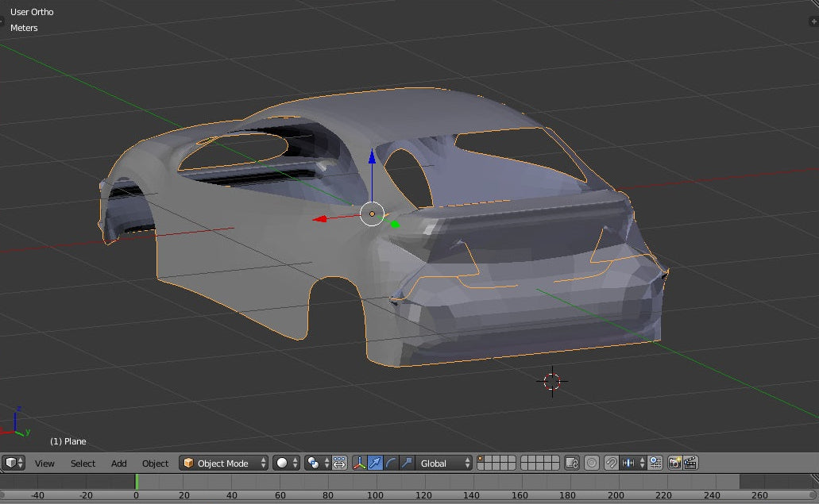Open the Global transform orientation dropdown

pyautogui.click(x=445, y=463)
